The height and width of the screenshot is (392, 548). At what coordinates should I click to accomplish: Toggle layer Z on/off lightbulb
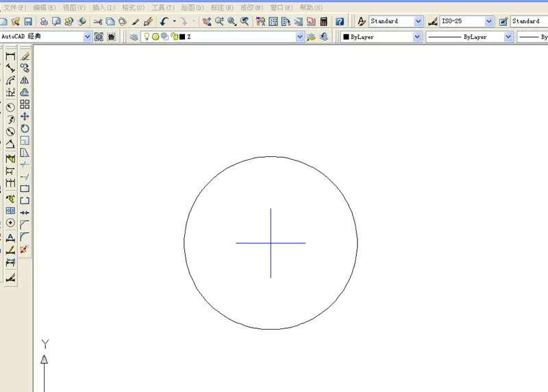coord(147,36)
